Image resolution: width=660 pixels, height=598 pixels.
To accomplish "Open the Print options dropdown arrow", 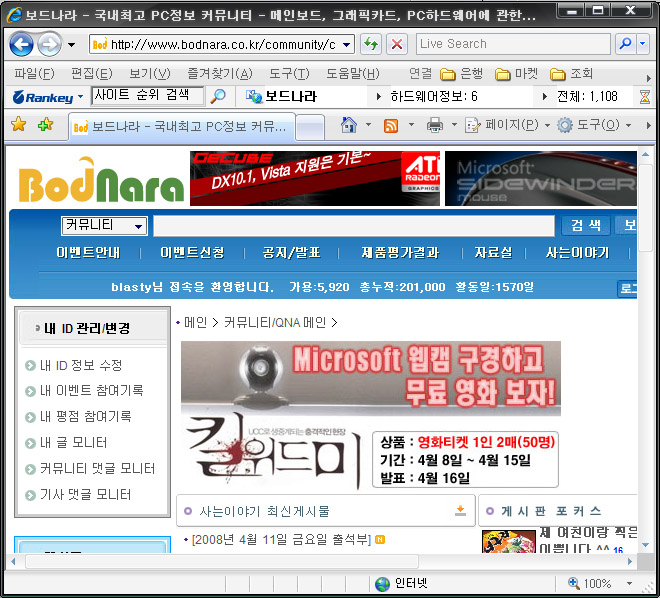I will (454, 125).
